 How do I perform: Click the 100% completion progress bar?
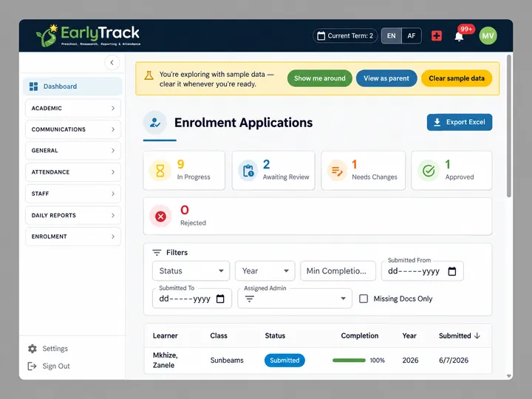349,361
